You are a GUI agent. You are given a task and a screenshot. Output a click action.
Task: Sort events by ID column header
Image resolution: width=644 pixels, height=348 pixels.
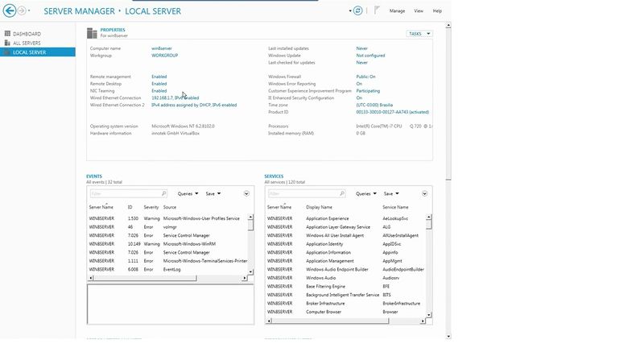(x=130, y=208)
